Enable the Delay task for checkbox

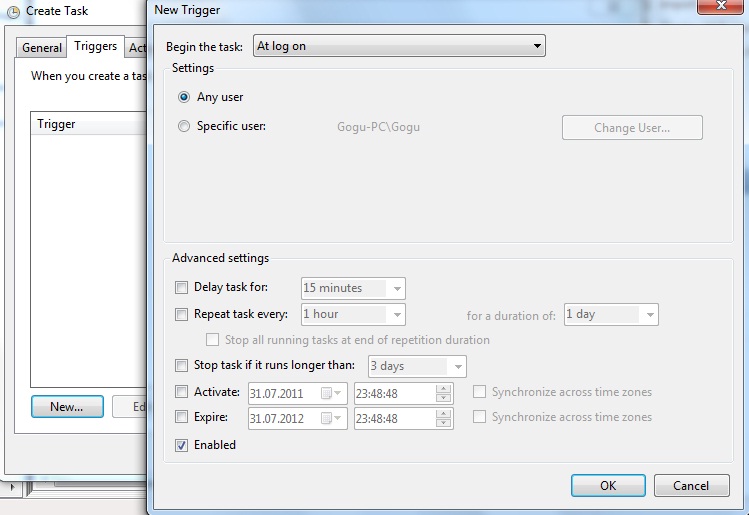click(182, 288)
